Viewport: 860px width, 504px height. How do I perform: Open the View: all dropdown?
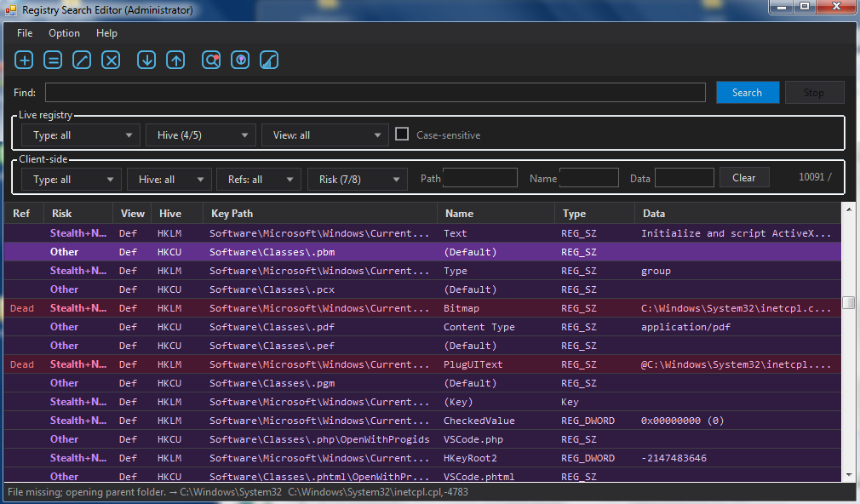(325, 135)
